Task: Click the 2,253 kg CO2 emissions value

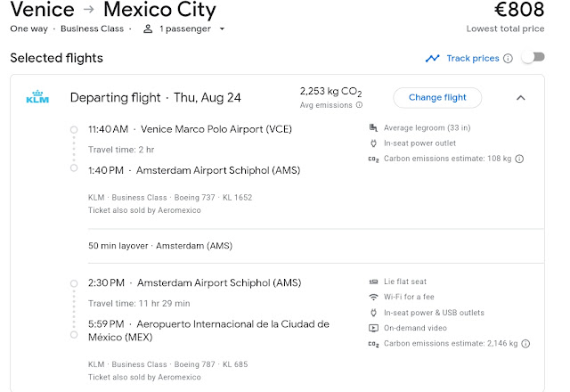Action: click(x=330, y=91)
